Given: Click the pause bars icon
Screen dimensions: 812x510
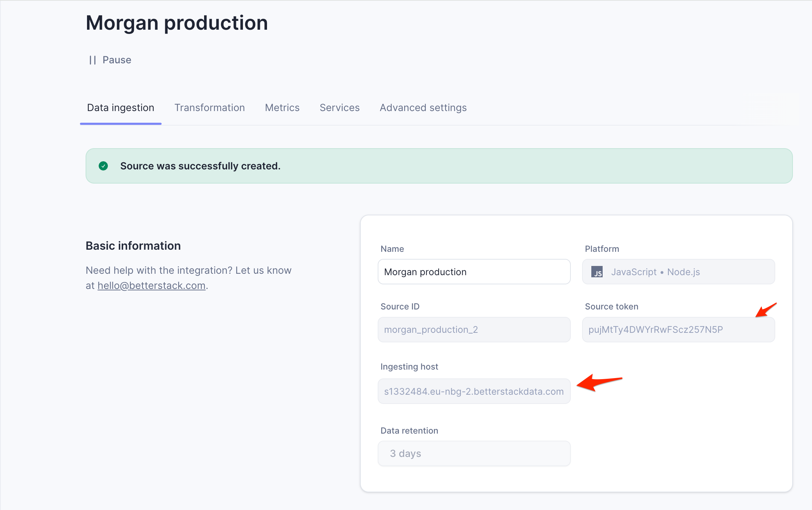Looking at the screenshot, I should [93, 60].
